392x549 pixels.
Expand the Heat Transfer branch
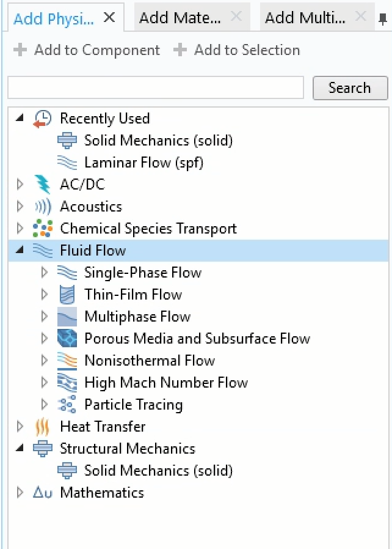pos(20,427)
